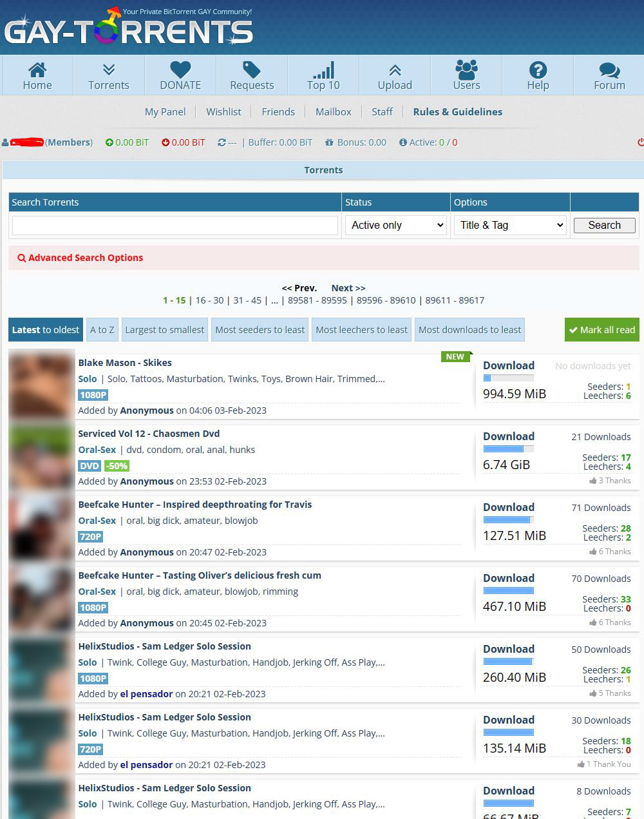Viewport: 644px width, 819px height.
Task: Sort torrents A to Z
Action: pos(102,330)
